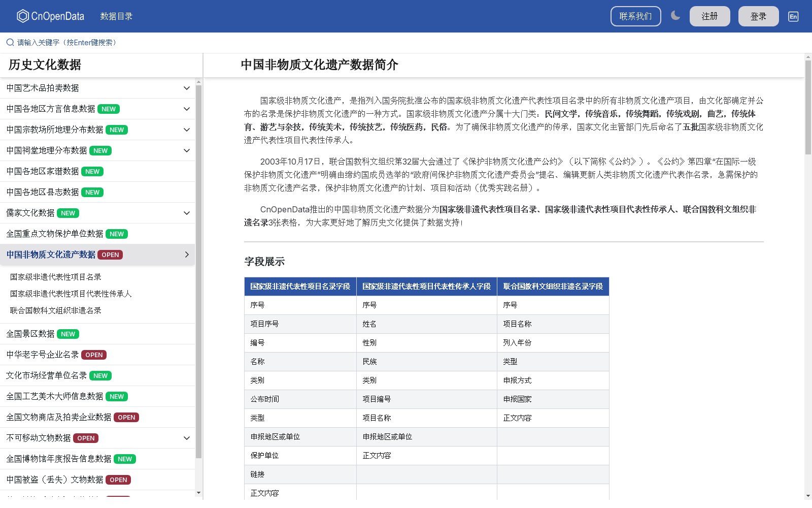Click the 注册 button
Image resolution: width=812 pixels, height=508 pixels.
click(x=709, y=16)
